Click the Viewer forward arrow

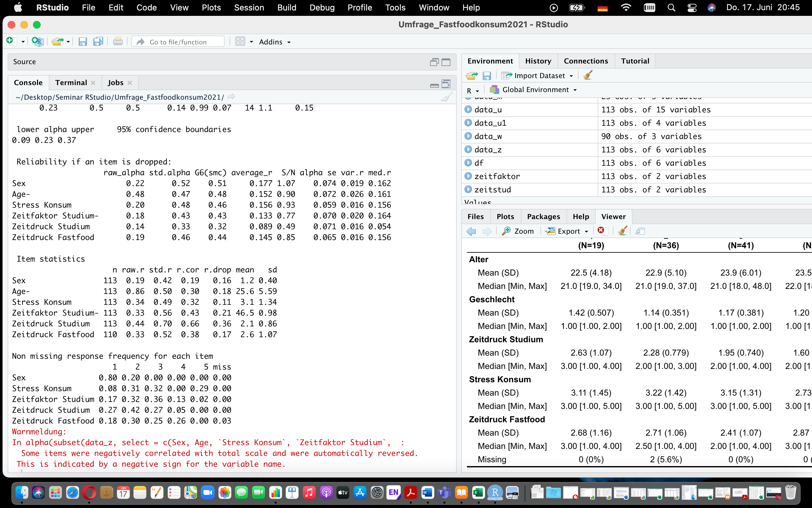tap(487, 231)
